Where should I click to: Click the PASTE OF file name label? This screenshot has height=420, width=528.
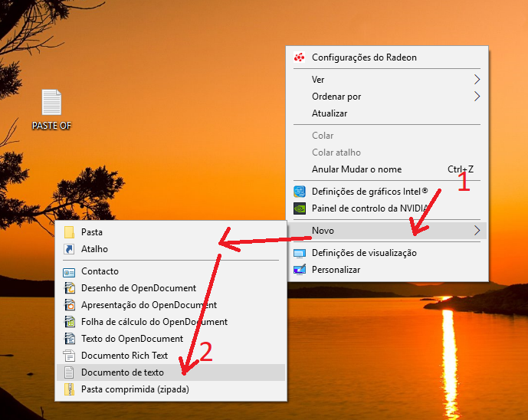pos(51,126)
